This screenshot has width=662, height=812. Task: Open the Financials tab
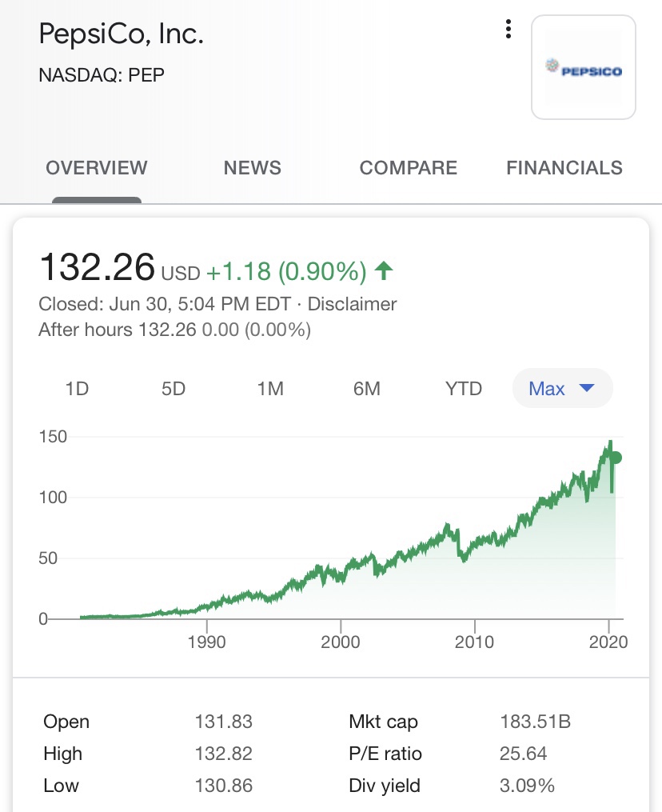click(x=564, y=168)
